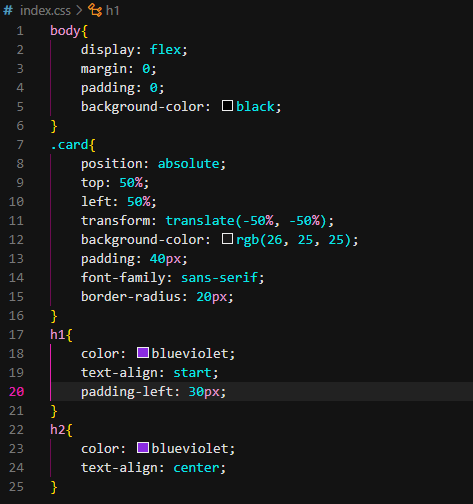Click the closing brace on line 25
Screen dimensions: 473x504
(54, 487)
